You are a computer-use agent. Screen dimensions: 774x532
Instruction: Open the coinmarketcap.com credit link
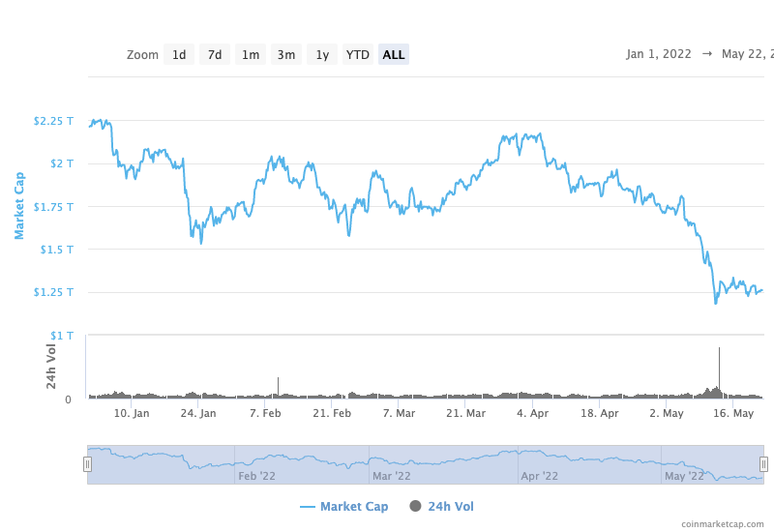pyautogui.click(x=722, y=523)
